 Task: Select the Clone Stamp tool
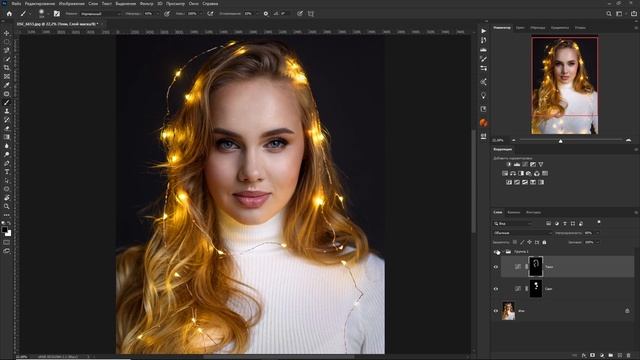pyautogui.click(x=7, y=111)
